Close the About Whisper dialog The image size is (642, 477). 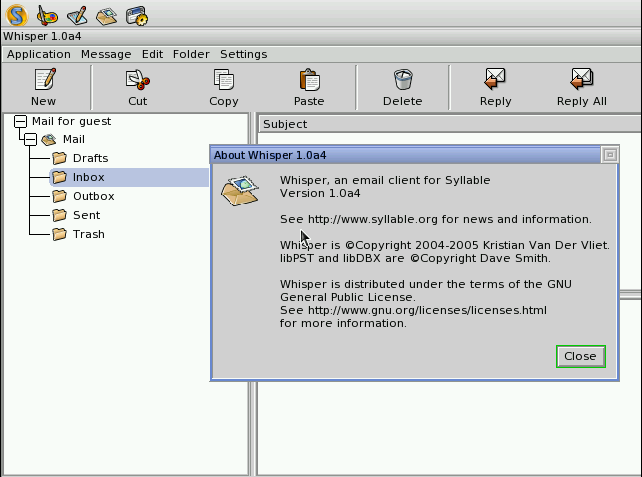coord(581,356)
